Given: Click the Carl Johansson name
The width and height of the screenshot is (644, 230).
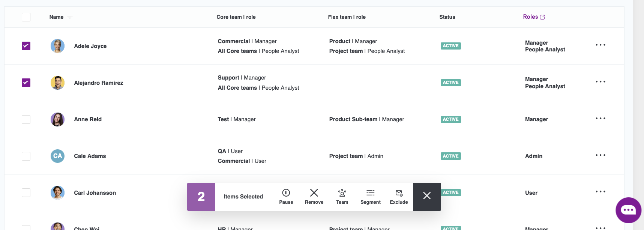Looking at the screenshot, I should coord(95,193).
